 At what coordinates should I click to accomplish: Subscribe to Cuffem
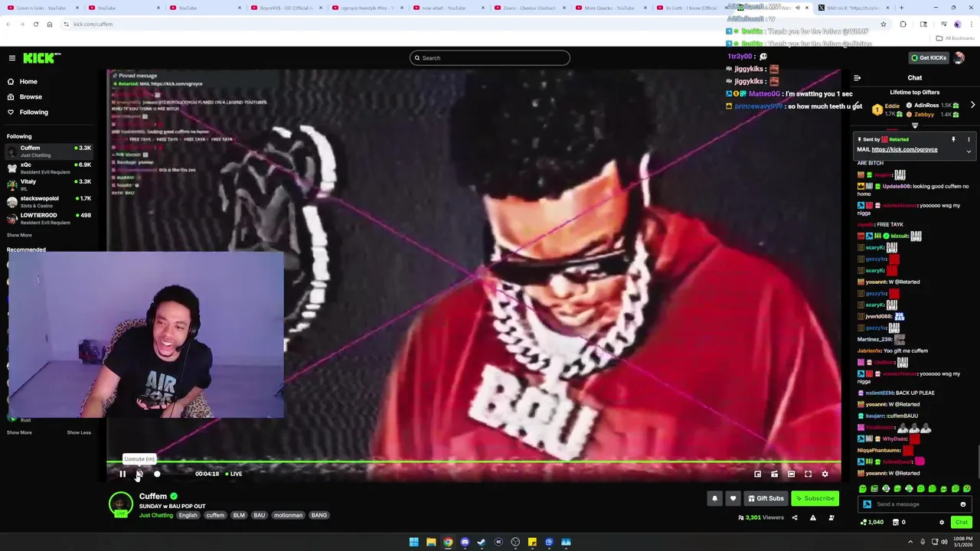(x=815, y=498)
